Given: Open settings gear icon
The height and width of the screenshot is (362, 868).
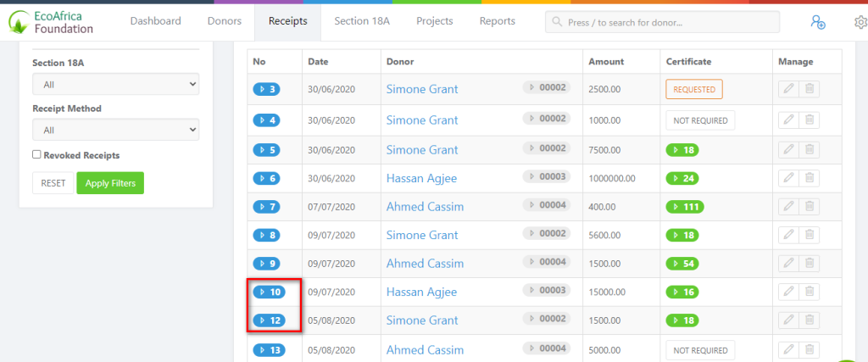Looking at the screenshot, I should (x=861, y=22).
